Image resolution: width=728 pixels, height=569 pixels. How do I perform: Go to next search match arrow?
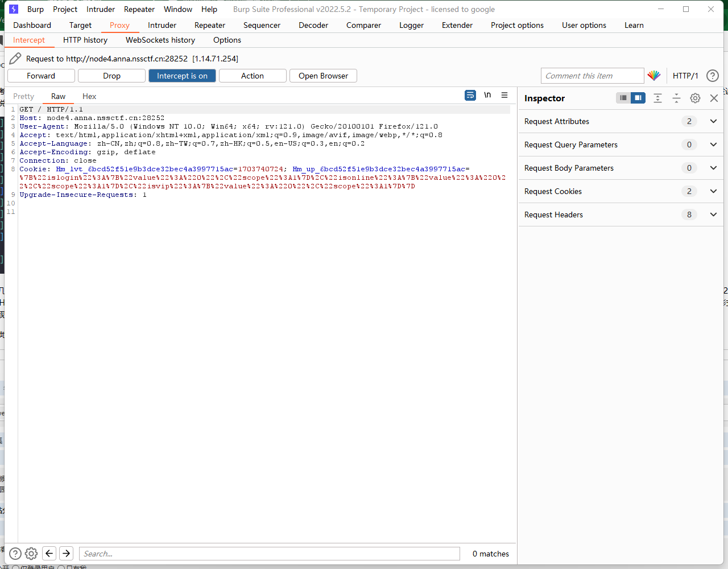coord(67,554)
